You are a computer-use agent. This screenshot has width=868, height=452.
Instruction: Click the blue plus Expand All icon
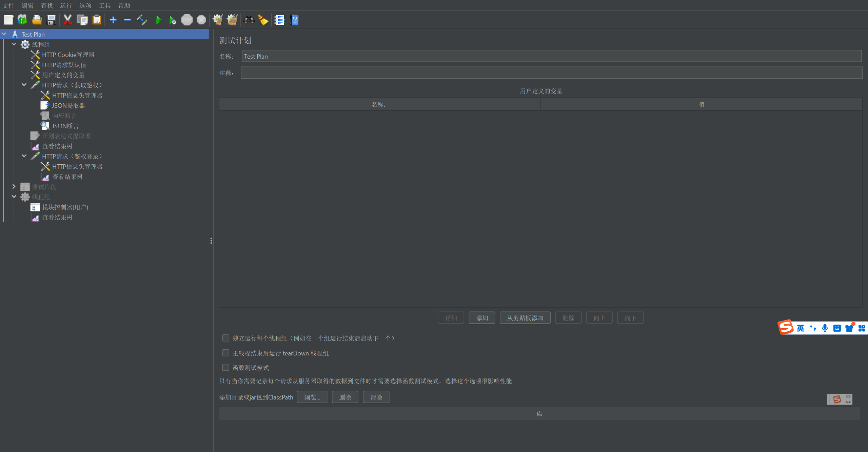(x=113, y=20)
